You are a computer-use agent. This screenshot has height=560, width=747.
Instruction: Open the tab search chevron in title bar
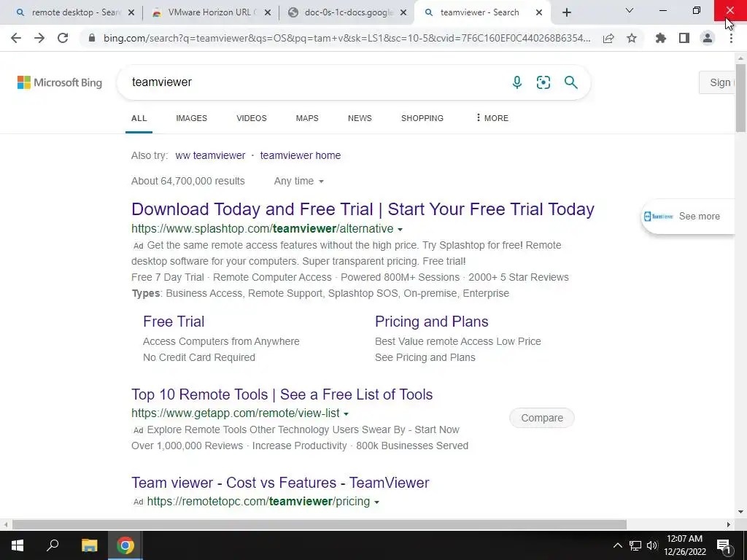(x=630, y=10)
